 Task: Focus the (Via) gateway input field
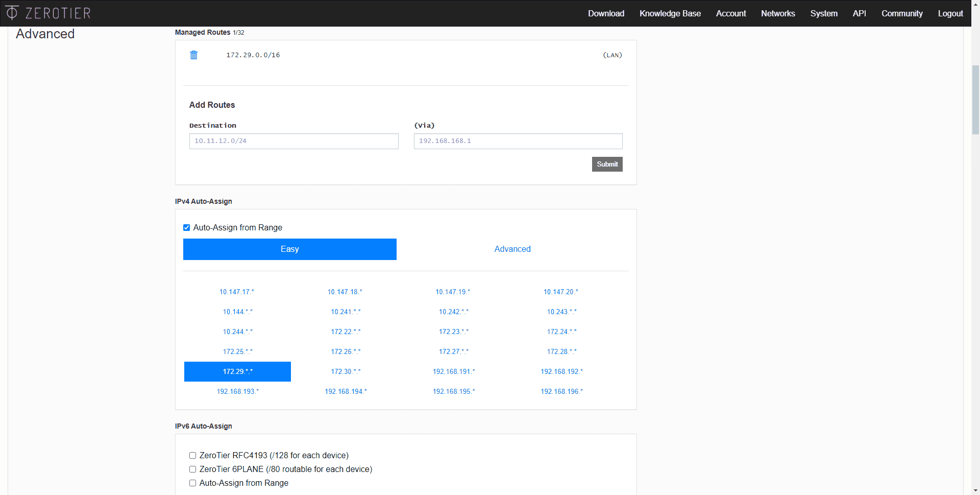click(x=518, y=141)
